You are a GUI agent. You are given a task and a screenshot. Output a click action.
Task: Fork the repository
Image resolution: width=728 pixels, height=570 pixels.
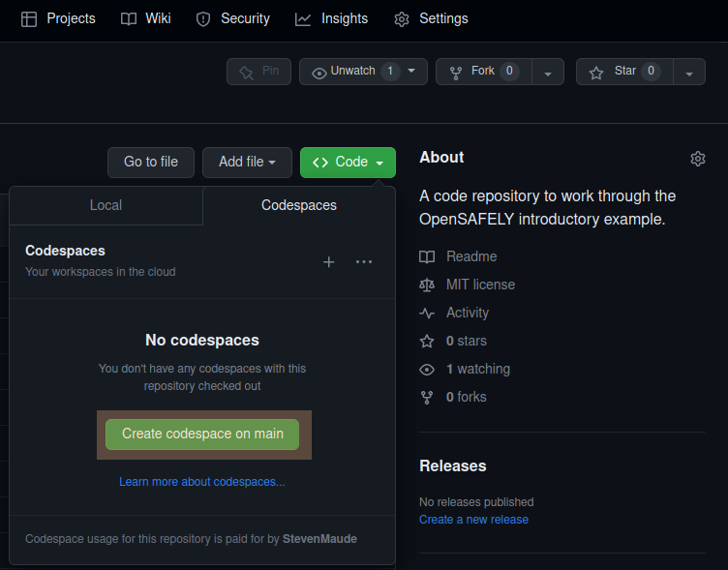click(481, 72)
